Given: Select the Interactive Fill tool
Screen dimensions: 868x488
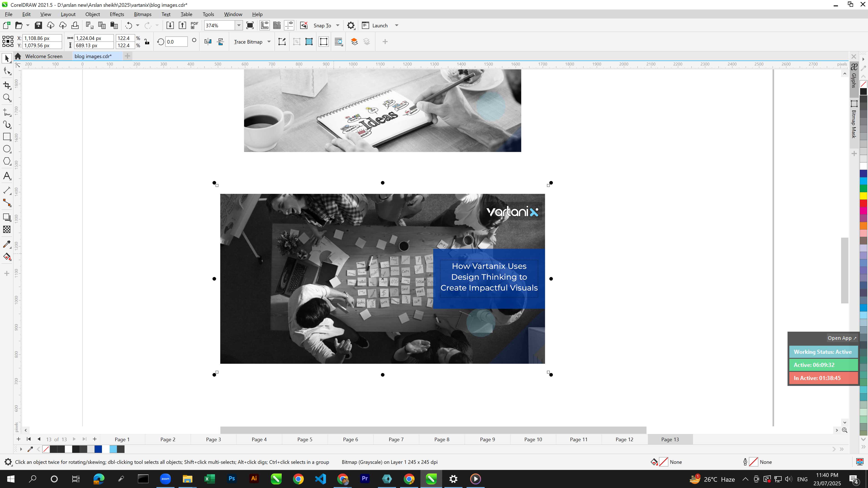Looking at the screenshot, I should tap(7, 257).
